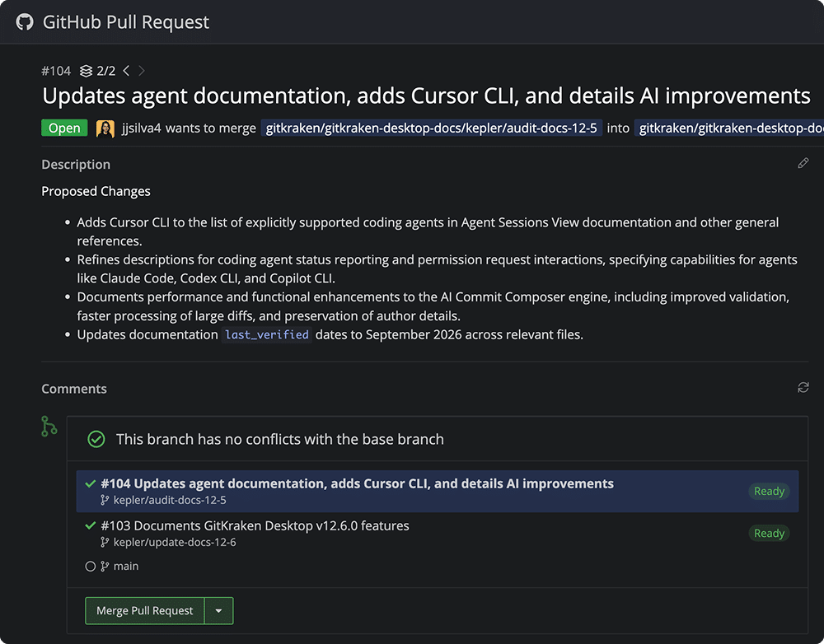Click the Ready badge for PR #103
Screen dimensions: 824x644
769,533
